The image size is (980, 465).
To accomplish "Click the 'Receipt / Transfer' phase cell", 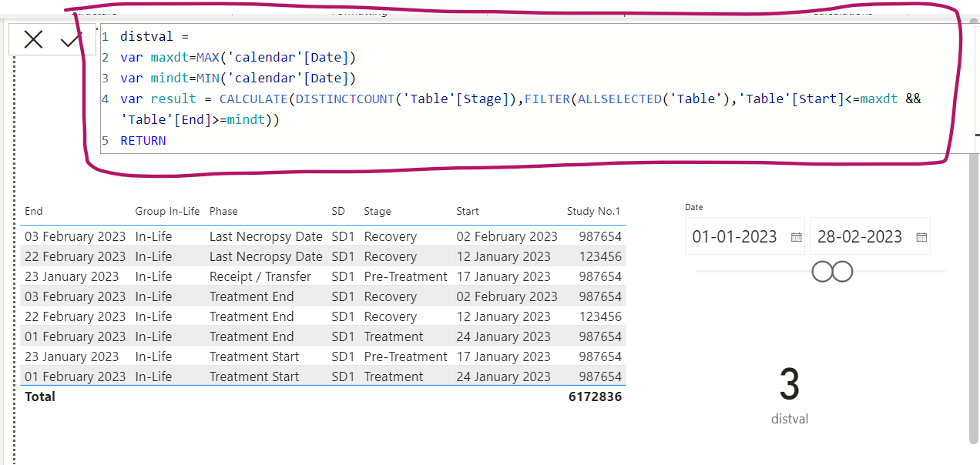I will 260,276.
